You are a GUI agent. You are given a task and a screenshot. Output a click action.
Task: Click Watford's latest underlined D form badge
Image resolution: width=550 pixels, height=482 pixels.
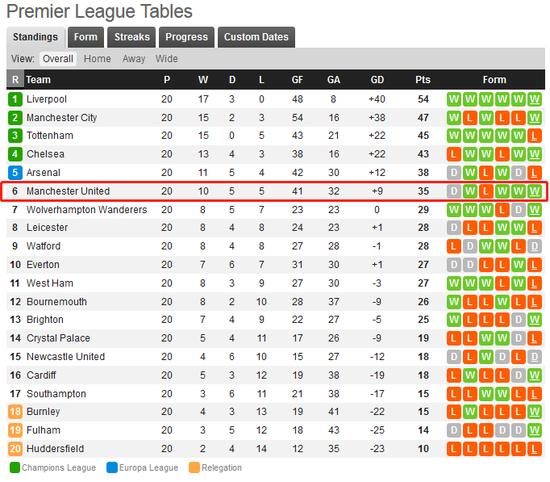[534, 246]
